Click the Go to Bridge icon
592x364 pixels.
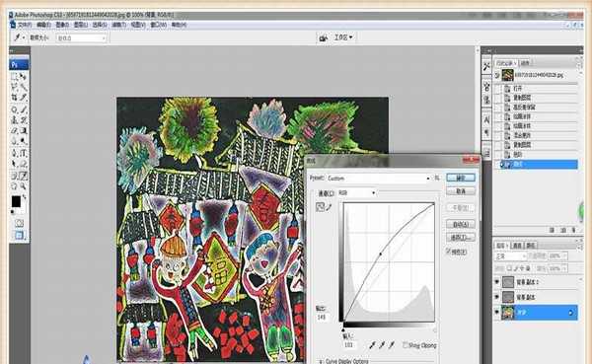tap(324, 37)
